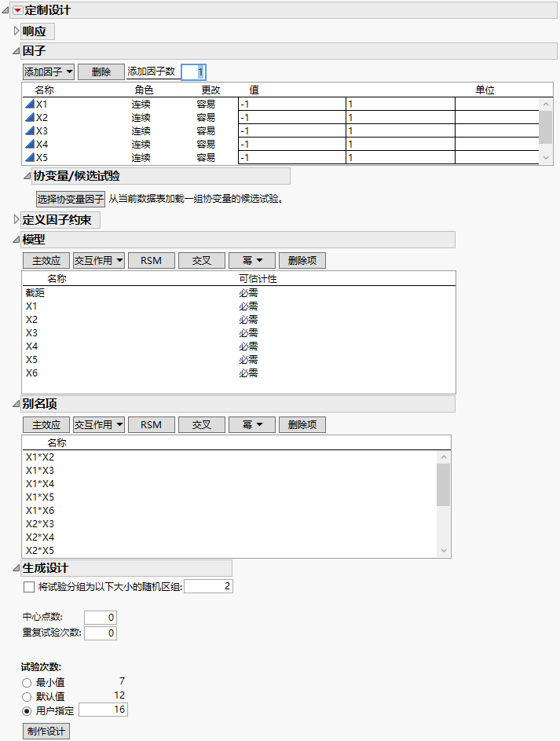Click 交叉 button in 模型 section
The width and height of the screenshot is (560, 741).
pyautogui.click(x=202, y=260)
